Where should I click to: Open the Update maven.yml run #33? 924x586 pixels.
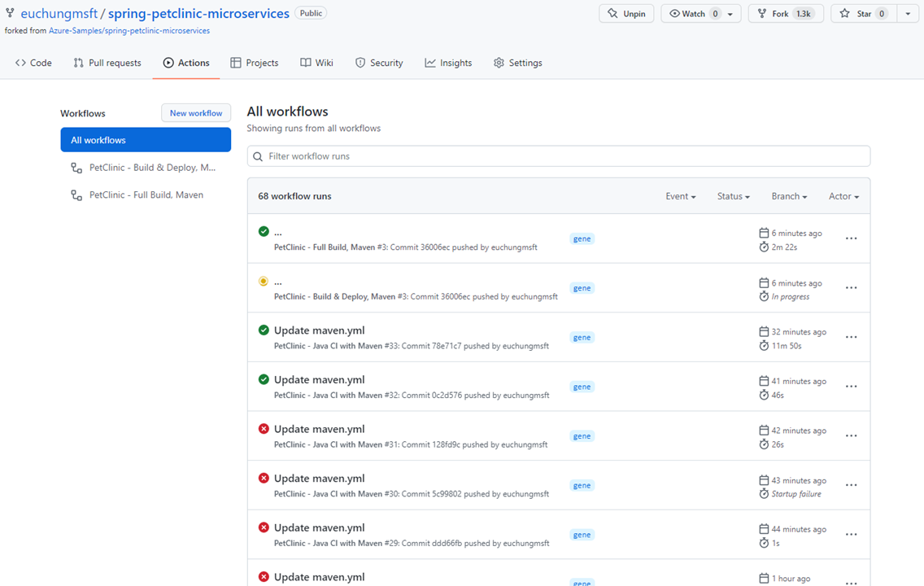point(320,330)
